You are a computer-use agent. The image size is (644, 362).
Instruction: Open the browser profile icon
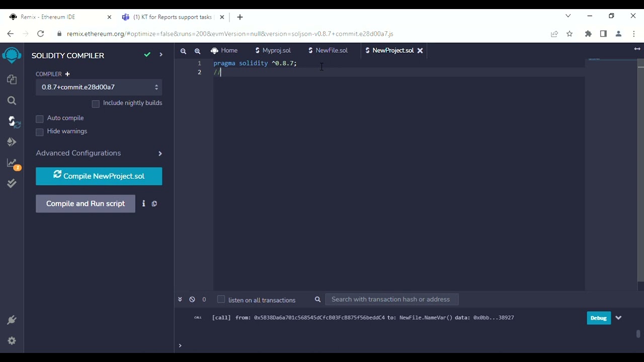pyautogui.click(x=619, y=34)
